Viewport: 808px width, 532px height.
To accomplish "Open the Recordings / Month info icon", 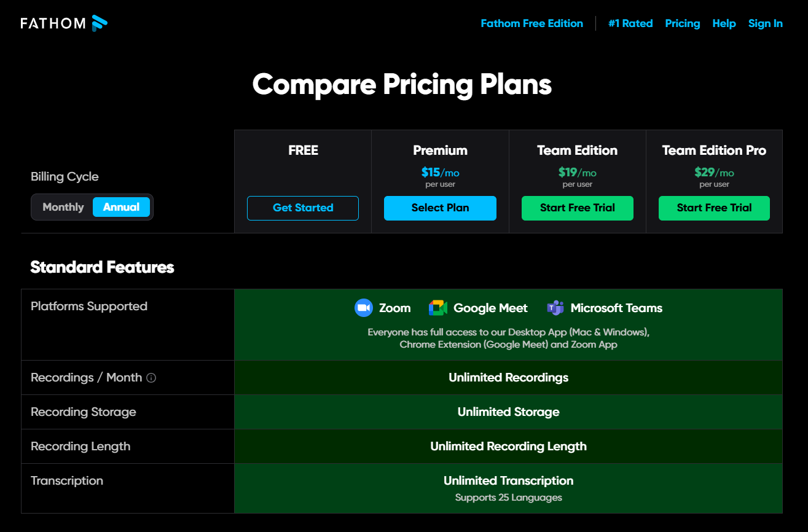I will [x=151, y=378].
